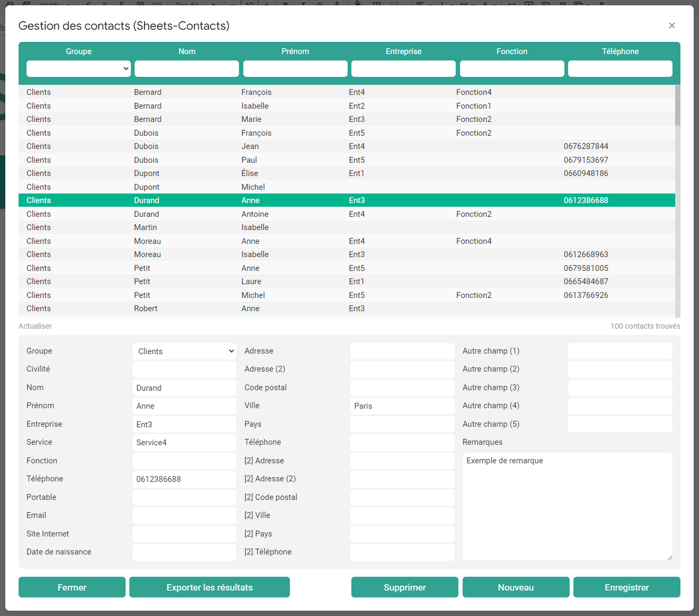Edit the Prénom field containing Anne

point(185,406)
